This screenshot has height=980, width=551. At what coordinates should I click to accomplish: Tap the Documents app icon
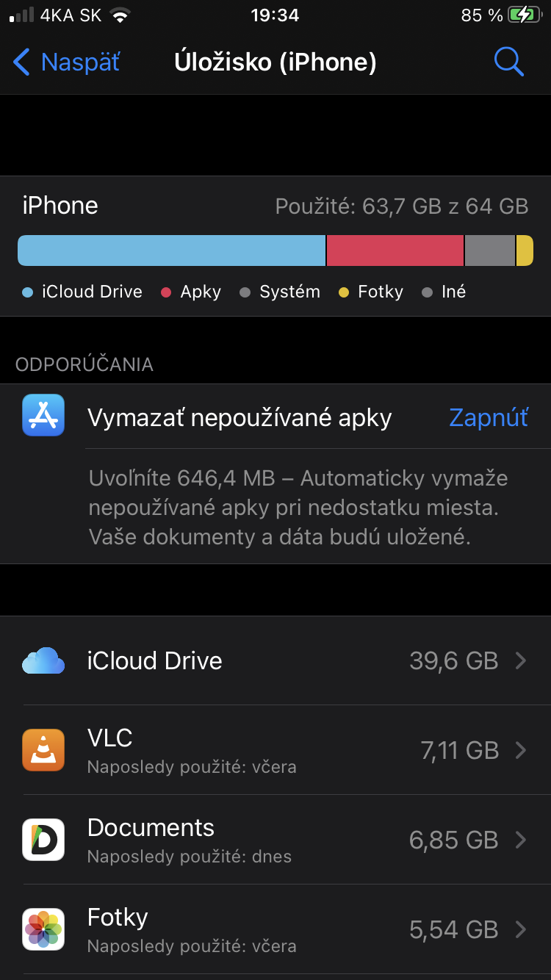click(43, 840)
